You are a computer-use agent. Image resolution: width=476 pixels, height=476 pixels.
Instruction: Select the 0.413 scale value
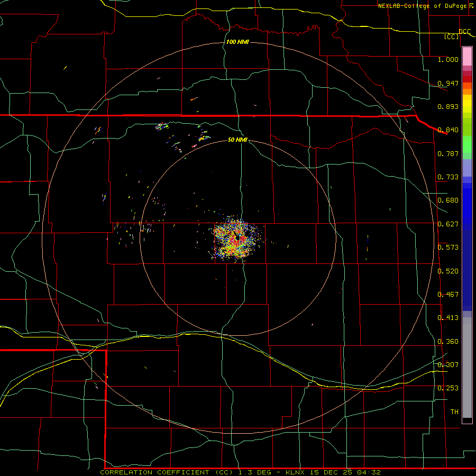[x=448, y=318]
